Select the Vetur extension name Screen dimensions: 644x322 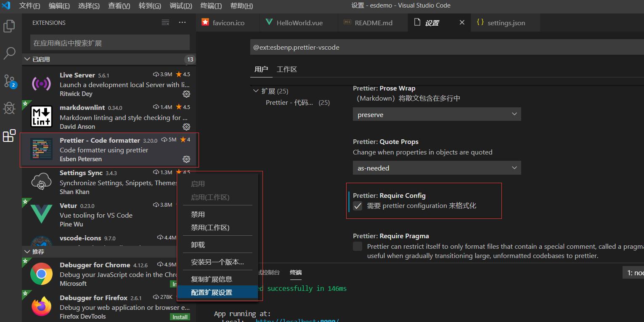point(68,205)
